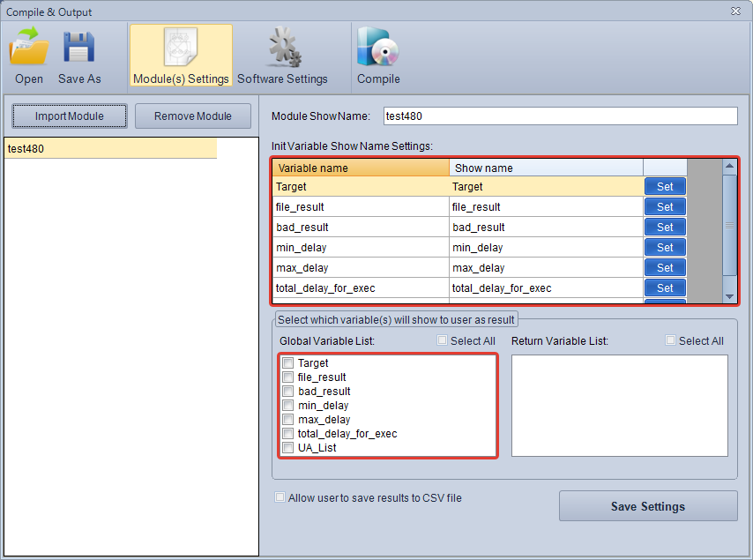Check the UA_List variable checkbox
This screenshot has height=560, width=753.
point(287,448)
